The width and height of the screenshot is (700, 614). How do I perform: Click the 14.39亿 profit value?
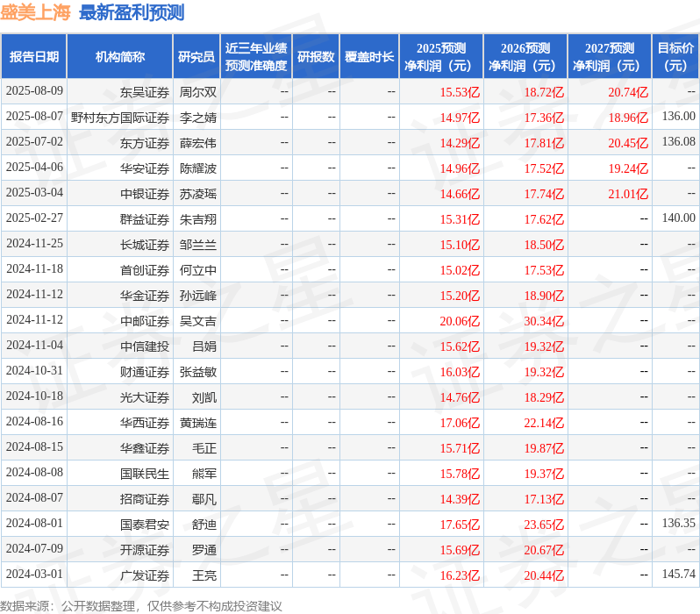pyautogui.click(x=460, y=500)
